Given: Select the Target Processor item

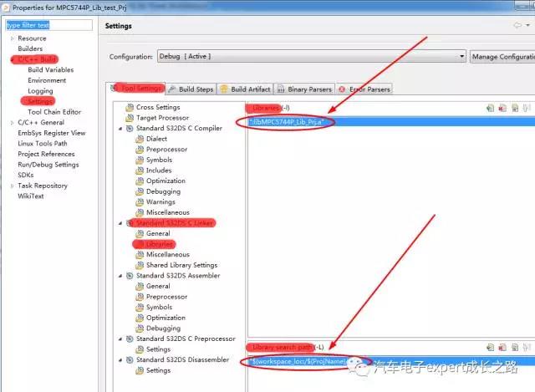Looking at the screenshot, I should point(162,118).
